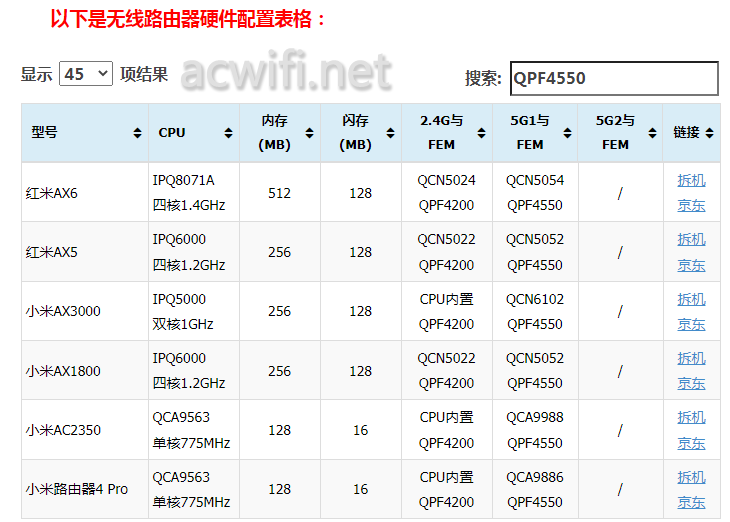Sort by 2.4G与FEM column arrows
Viewport: 730px width, 522px height.
(481, 133)
